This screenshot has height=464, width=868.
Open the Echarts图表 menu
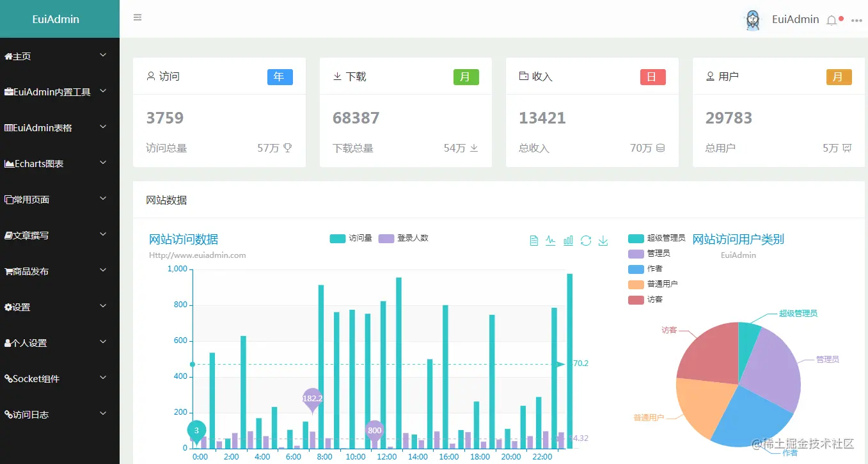(59, 163)
